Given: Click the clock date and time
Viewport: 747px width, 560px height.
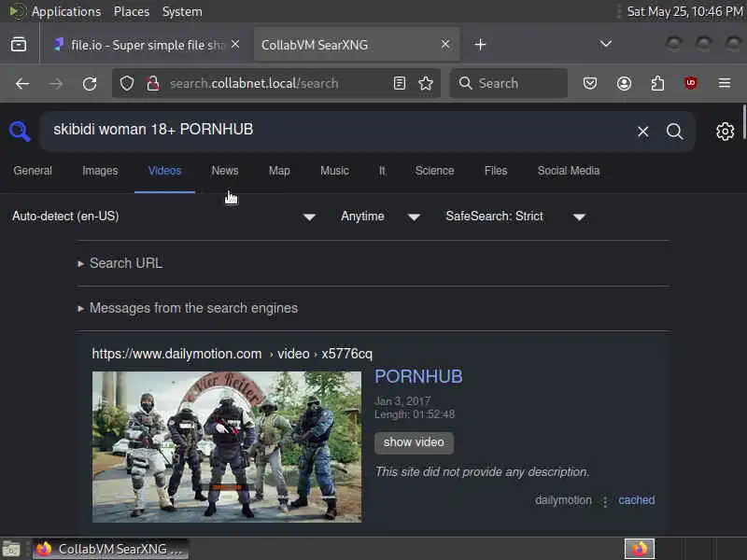Looking at the screenshot, I should (x=685, y=11).
